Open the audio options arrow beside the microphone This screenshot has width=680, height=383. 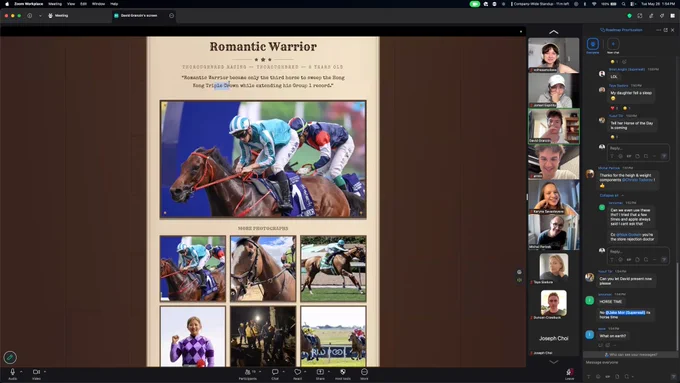21,371
